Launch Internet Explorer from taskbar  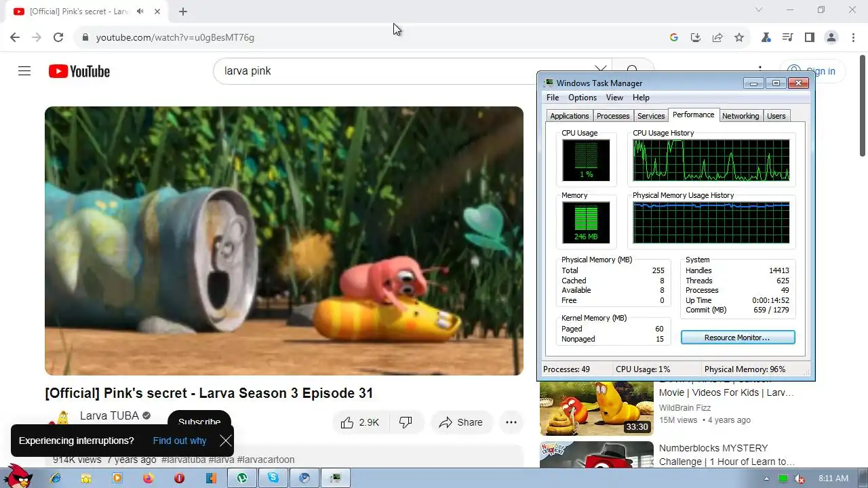(56, 479)
